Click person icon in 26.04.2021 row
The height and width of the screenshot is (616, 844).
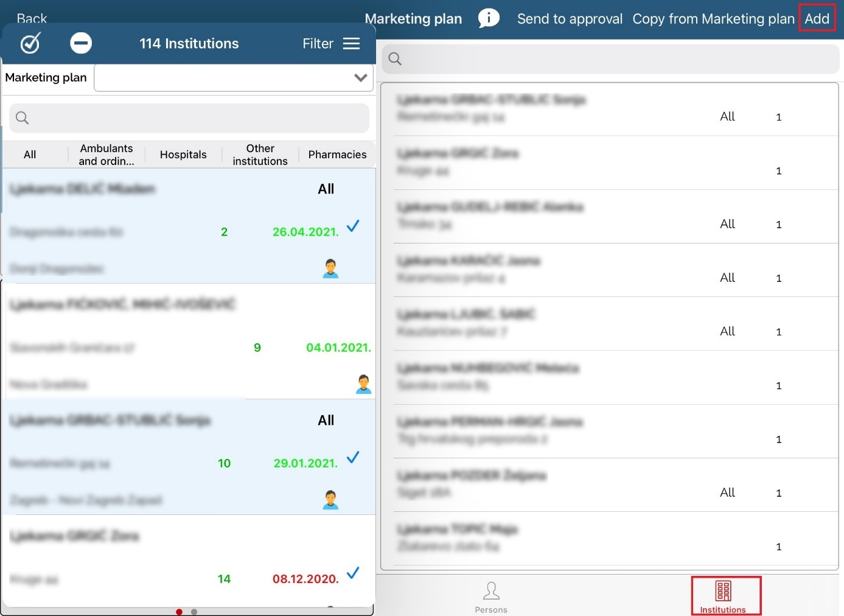click(x=330, y=268)
